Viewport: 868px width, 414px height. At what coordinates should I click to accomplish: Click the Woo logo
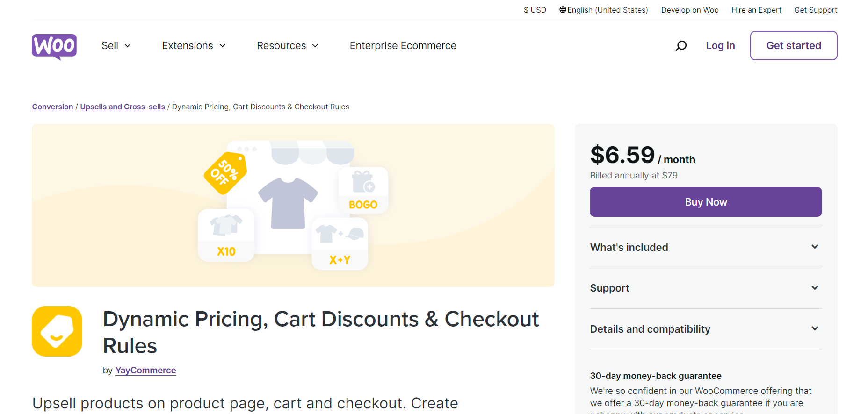point(54,46)
